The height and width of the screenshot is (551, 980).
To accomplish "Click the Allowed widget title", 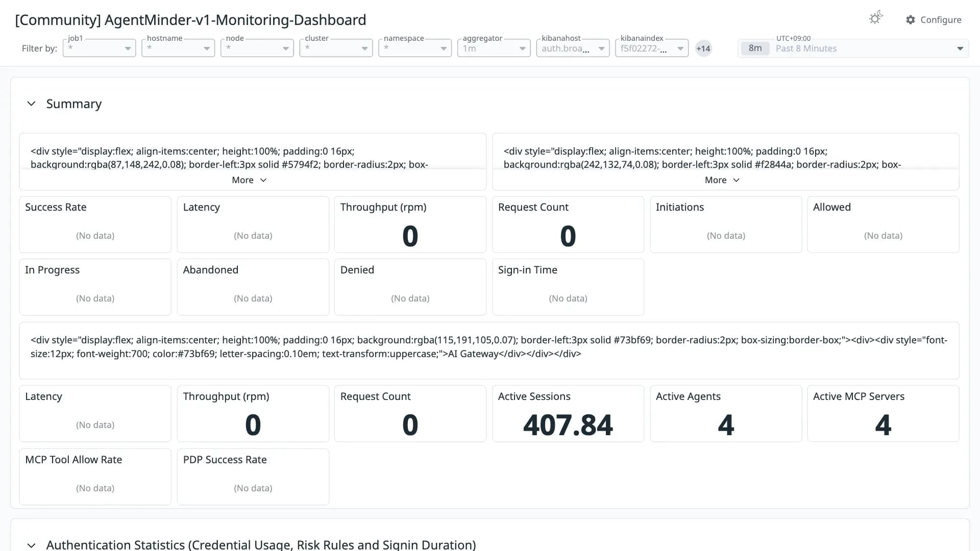I will (831, 207).
